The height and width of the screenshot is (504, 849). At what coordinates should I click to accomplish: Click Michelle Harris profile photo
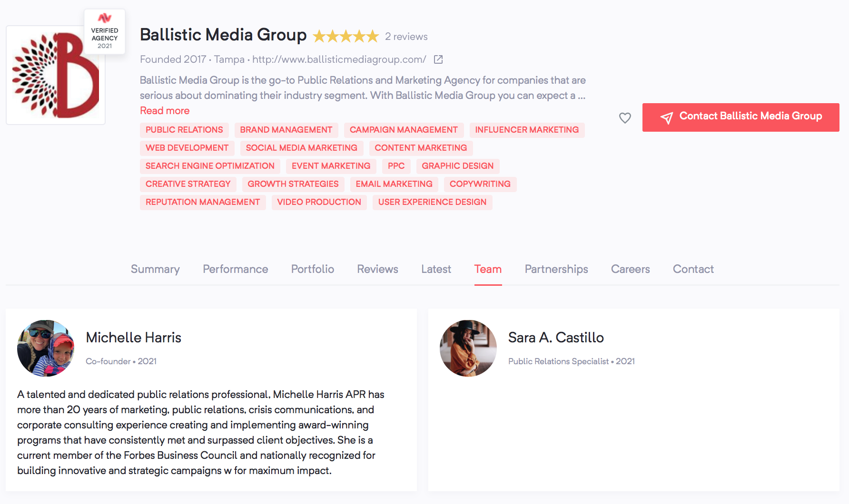(x=46, y=348)
